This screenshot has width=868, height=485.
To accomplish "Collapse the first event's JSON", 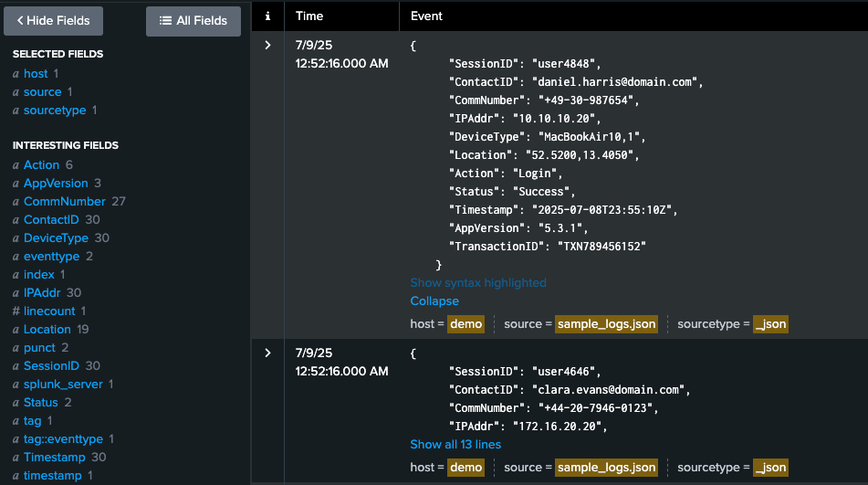I will point(434,301).
